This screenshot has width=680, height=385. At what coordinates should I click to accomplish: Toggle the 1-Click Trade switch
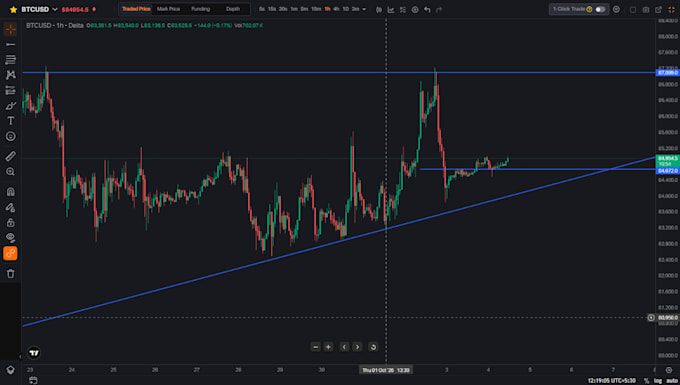(x=600, y=9)
